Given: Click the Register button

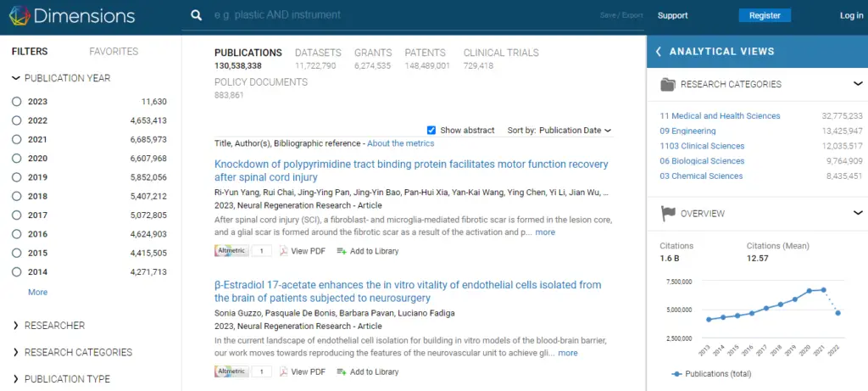Looking at the screenshot, I should pos(765,15).
